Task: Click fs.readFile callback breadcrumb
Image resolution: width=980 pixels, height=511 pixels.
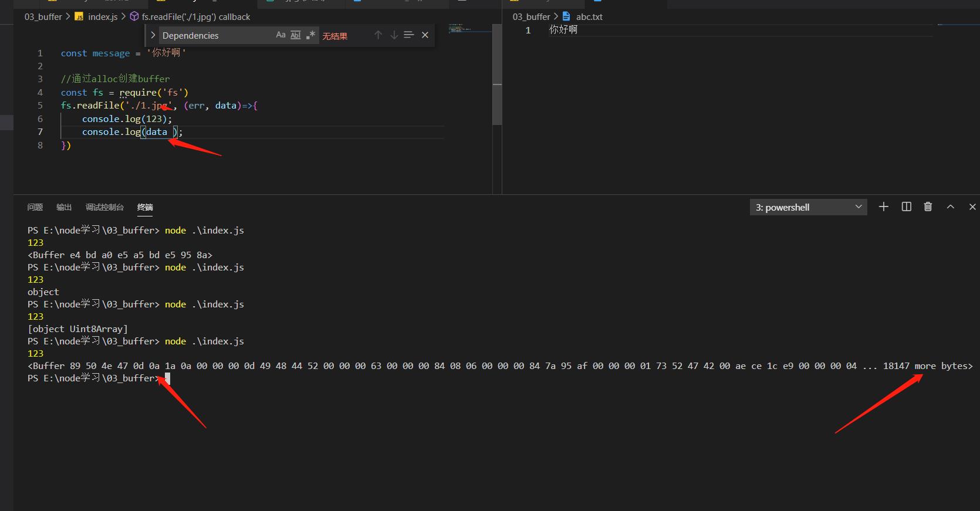Action: point(196,17)
